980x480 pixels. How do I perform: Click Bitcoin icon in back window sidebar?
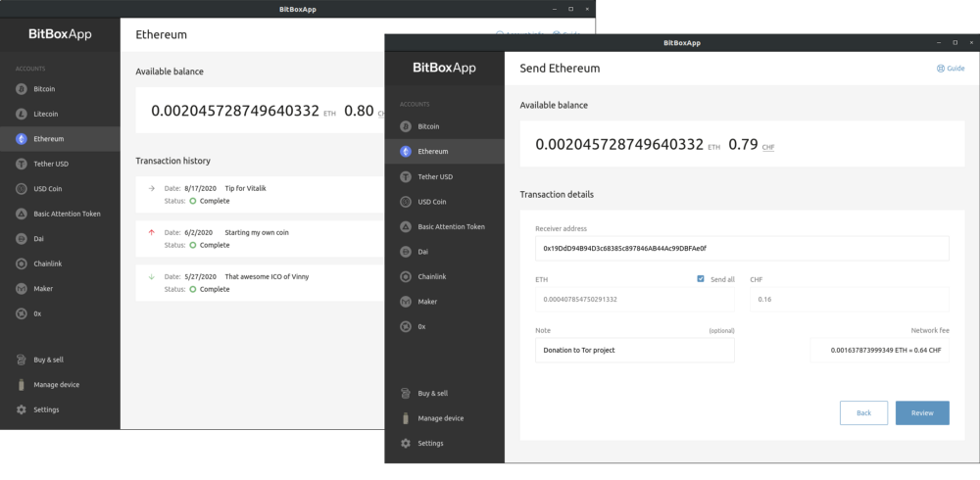(22, 89)
